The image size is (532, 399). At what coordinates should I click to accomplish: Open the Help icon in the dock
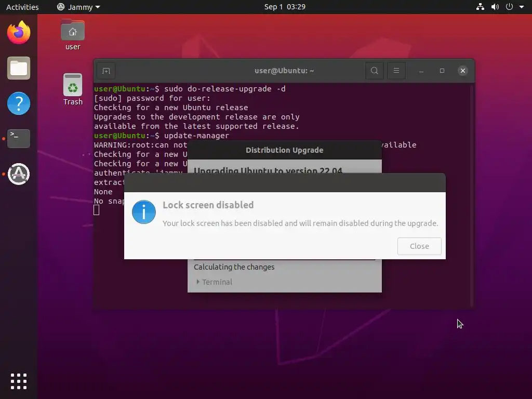point(19,103)
